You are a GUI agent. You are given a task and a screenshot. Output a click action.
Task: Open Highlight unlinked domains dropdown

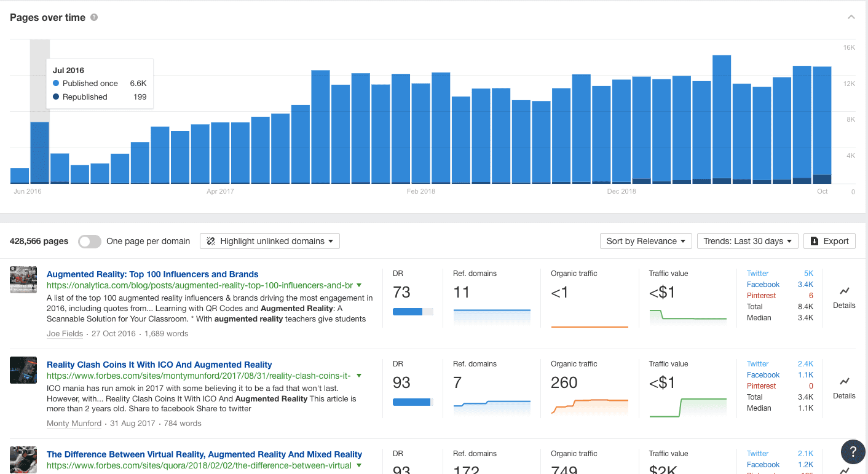pos(270,241)
